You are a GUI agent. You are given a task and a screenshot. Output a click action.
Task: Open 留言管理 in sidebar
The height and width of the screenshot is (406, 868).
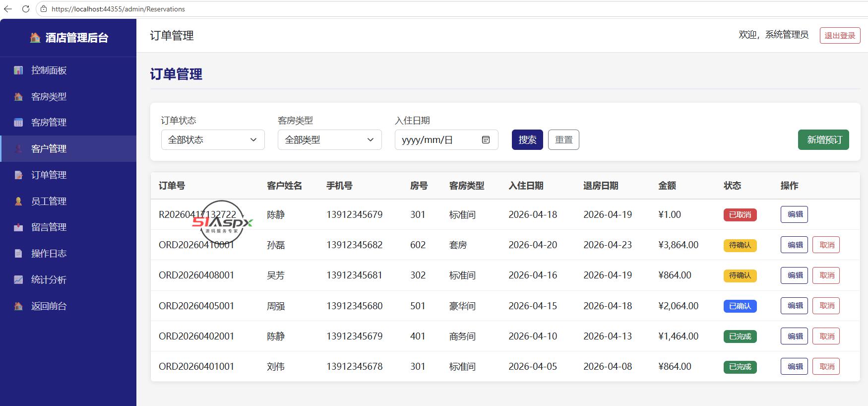pos(68,227)
